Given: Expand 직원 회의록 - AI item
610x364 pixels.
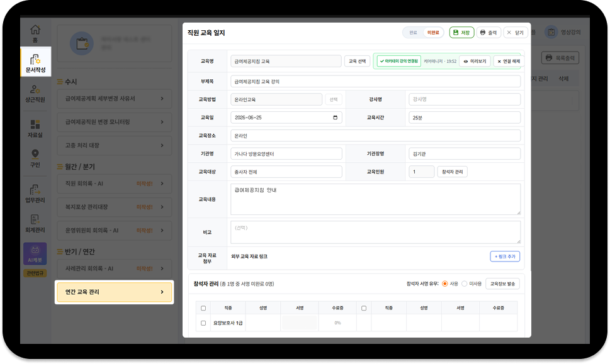Looking at the screenshot, I should pos(115,184).
